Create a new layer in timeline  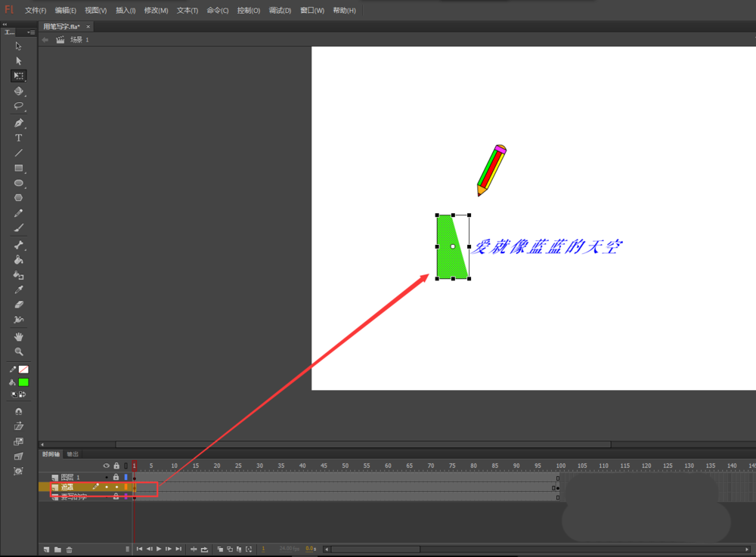(46, 549)
